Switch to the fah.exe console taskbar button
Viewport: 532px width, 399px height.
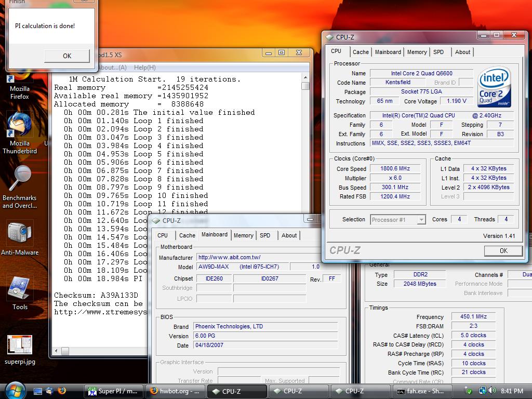tap(423, 391)
